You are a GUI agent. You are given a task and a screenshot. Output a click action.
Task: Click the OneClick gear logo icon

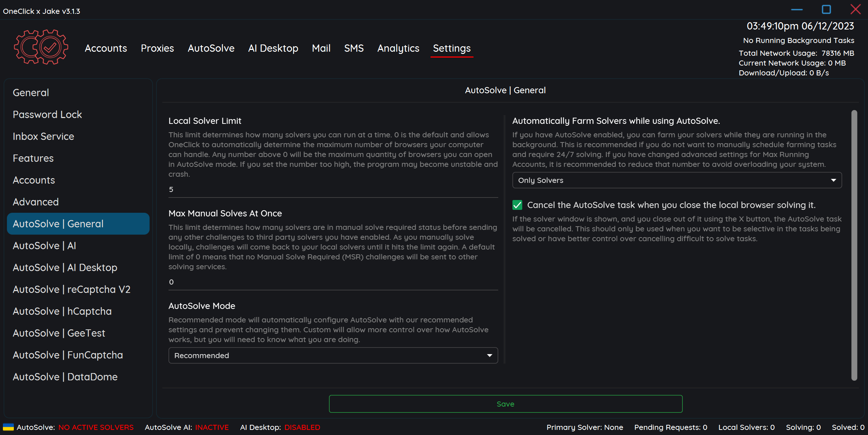(41, 47)
